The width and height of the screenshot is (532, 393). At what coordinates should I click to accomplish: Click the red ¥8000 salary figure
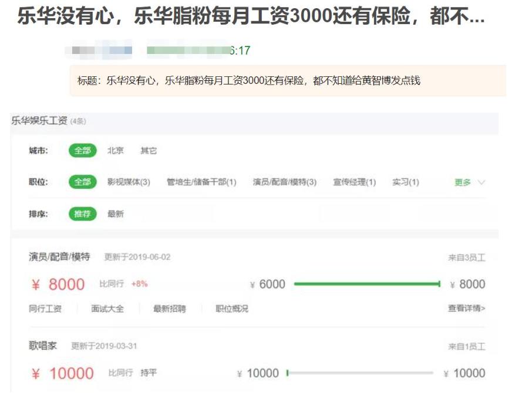coord(58,284)
